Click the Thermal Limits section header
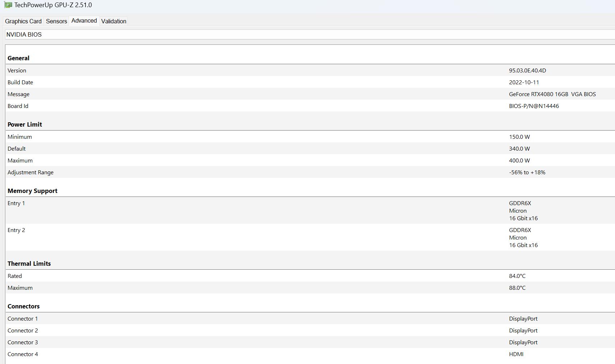 [x=29, y=264]
